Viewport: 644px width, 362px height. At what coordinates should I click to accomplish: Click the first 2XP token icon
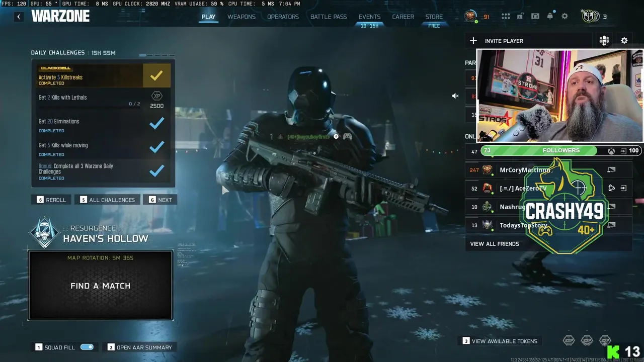click(x=569, y=340)
